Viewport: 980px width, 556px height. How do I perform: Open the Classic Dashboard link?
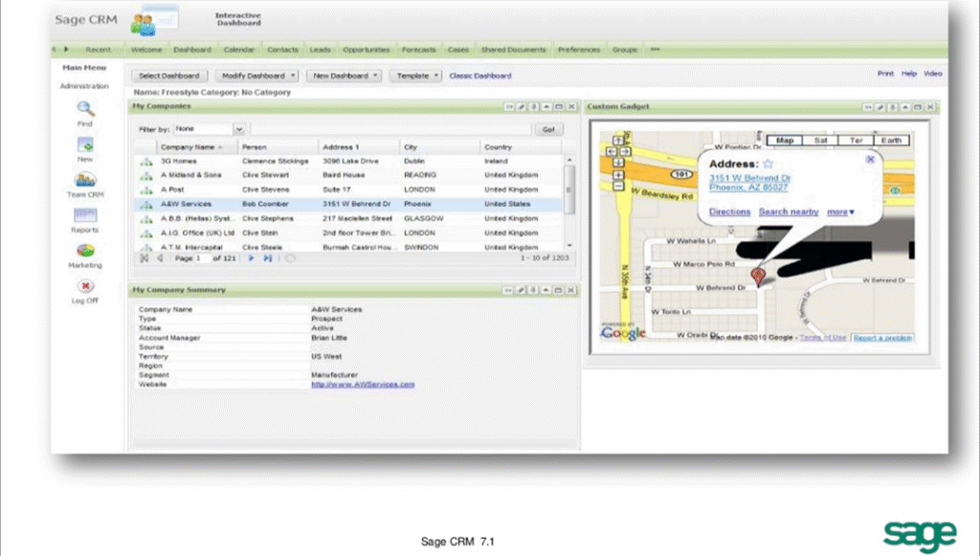480,76
